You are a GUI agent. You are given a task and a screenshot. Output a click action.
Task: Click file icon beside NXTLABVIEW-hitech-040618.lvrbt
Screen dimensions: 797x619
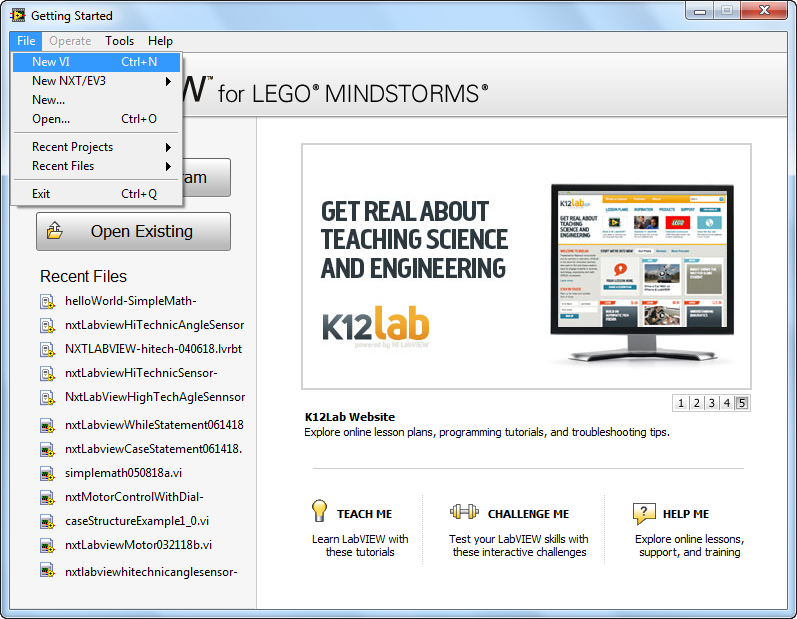[47, 350]
